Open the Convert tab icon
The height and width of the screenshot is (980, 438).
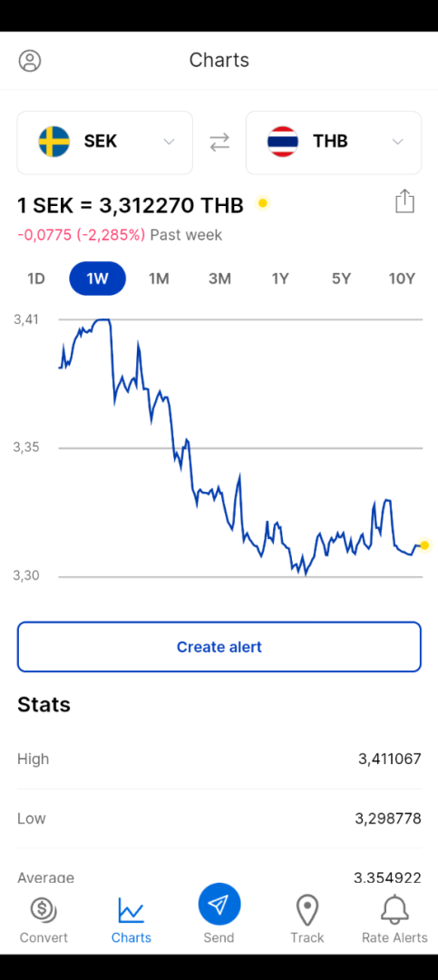[x=44, y=910]
